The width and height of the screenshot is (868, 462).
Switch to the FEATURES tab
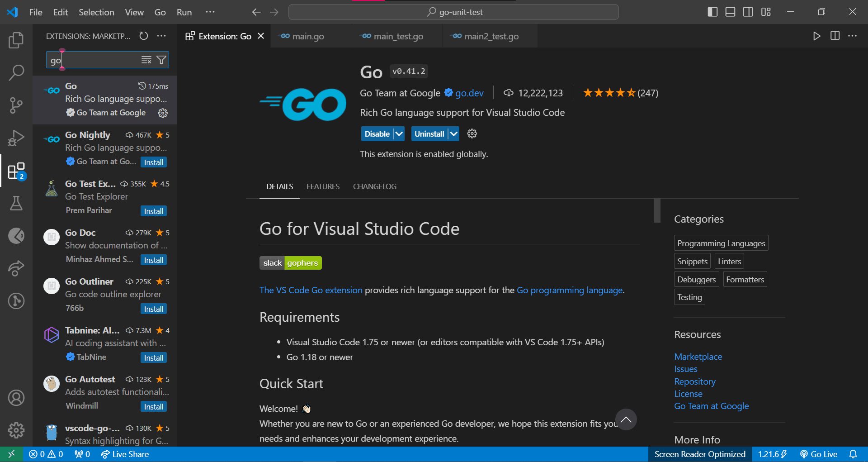tap(323, 186)
